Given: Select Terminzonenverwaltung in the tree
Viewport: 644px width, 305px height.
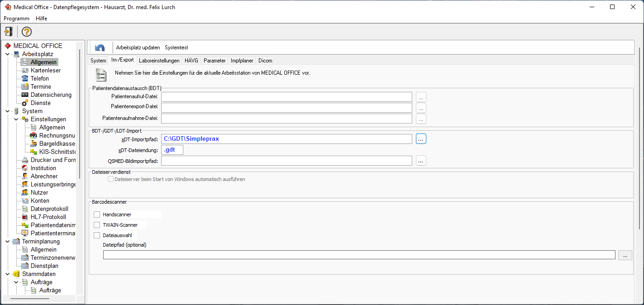Looking at the screenshot, I should tap(53, 257).
